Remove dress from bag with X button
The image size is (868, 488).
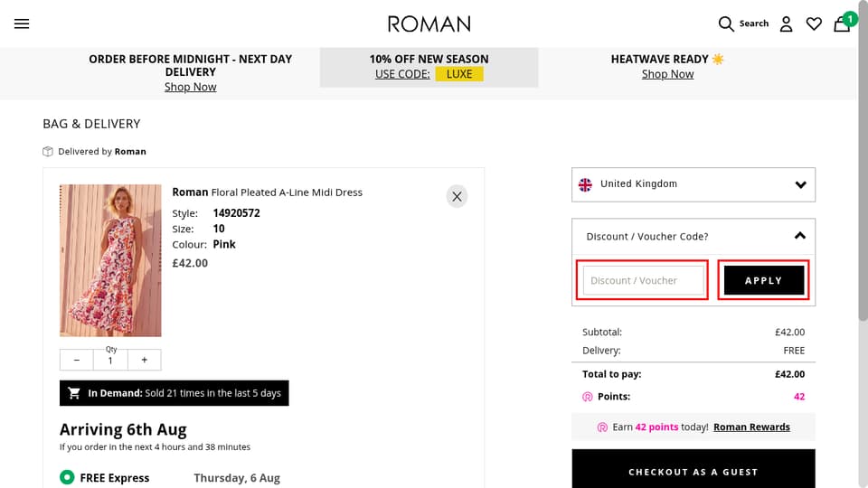(x=457, y=196)
